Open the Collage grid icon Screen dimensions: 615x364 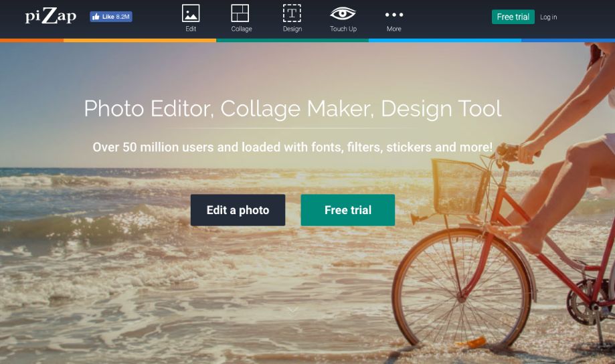click(x=240, y=13)
